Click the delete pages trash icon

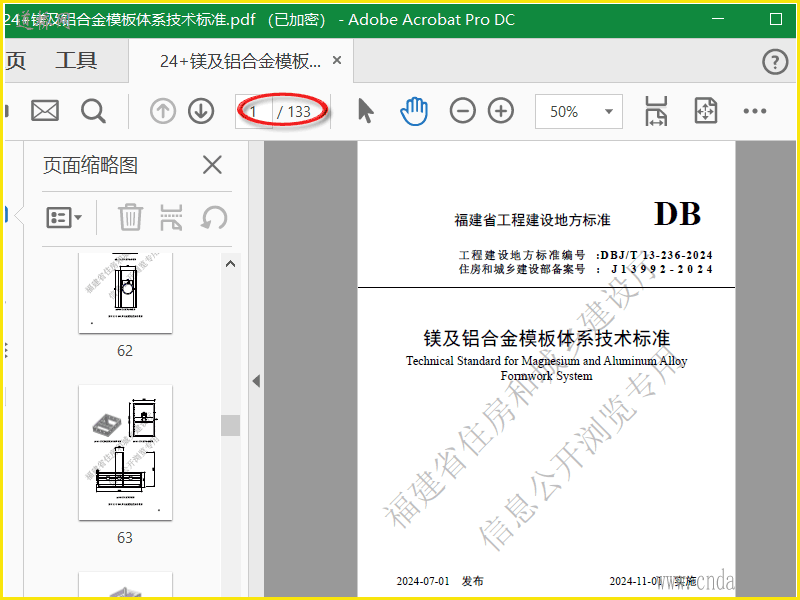pos(130,217)
